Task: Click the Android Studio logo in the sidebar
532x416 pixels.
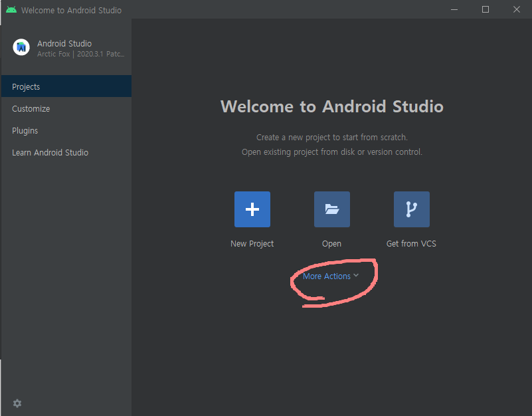Action: (x=21, y=47)
